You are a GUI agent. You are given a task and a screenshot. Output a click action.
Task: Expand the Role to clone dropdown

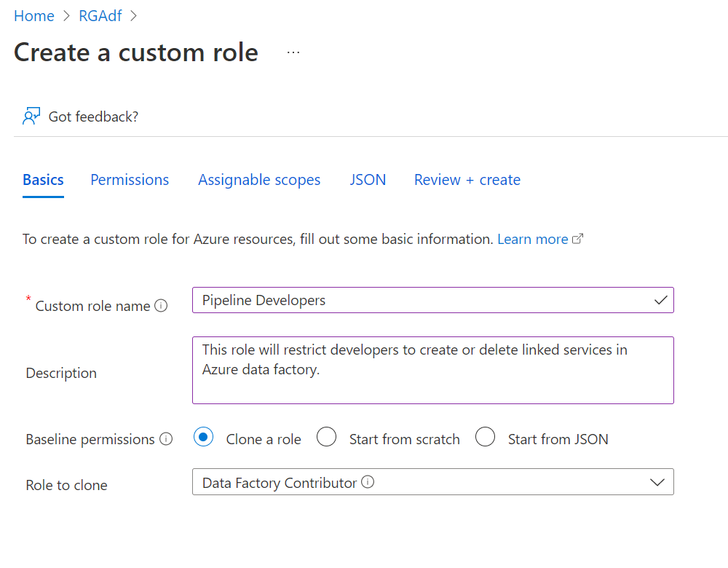(x=657, y=482)
